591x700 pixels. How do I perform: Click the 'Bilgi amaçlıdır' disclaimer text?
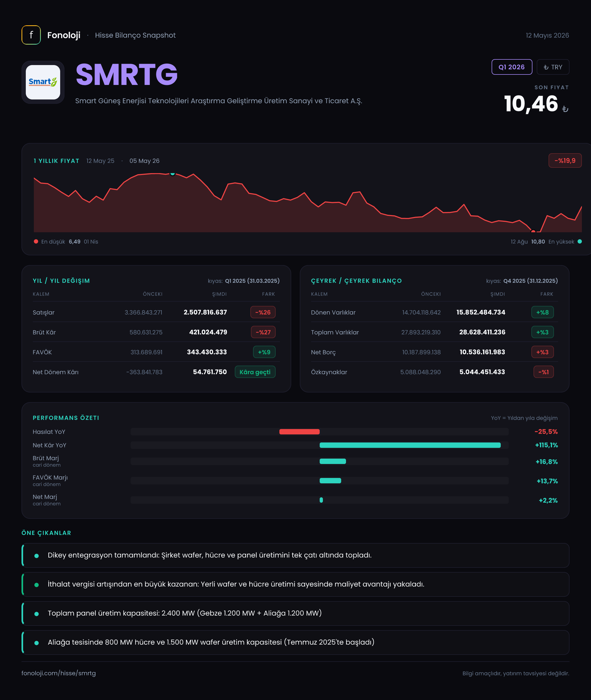[x=516, y=673]
